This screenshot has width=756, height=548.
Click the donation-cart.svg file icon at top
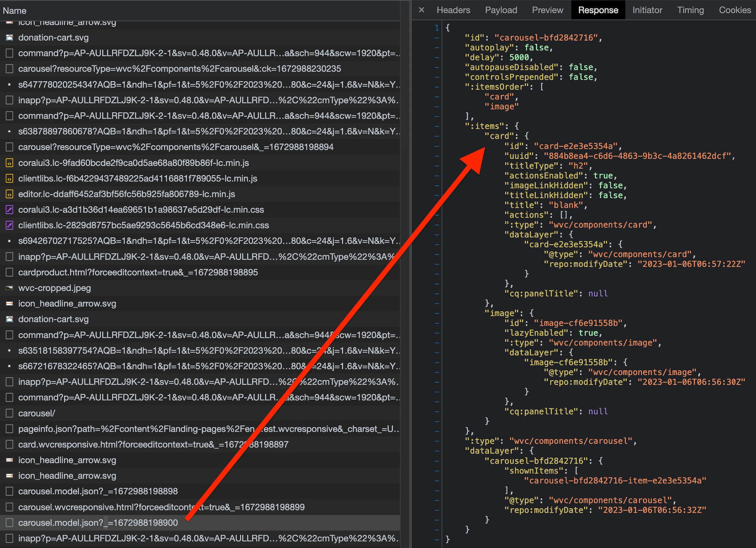coord(10,38)
